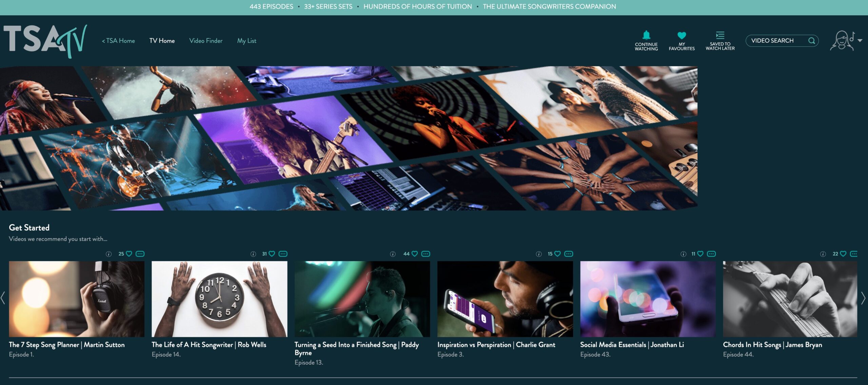The height and width of the screenshot is (385, 868).
Task: Favourite the 7 Step Song Planner video
Action: point(129,254)
